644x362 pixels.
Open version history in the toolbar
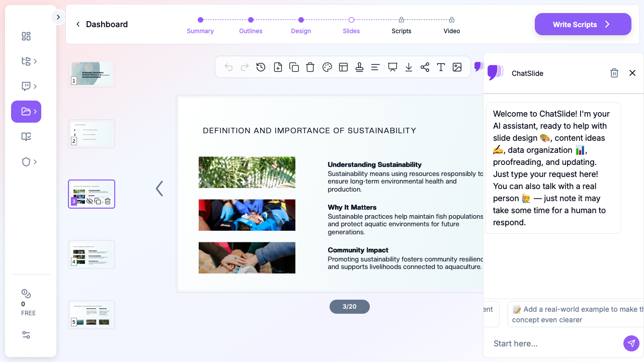261,67
